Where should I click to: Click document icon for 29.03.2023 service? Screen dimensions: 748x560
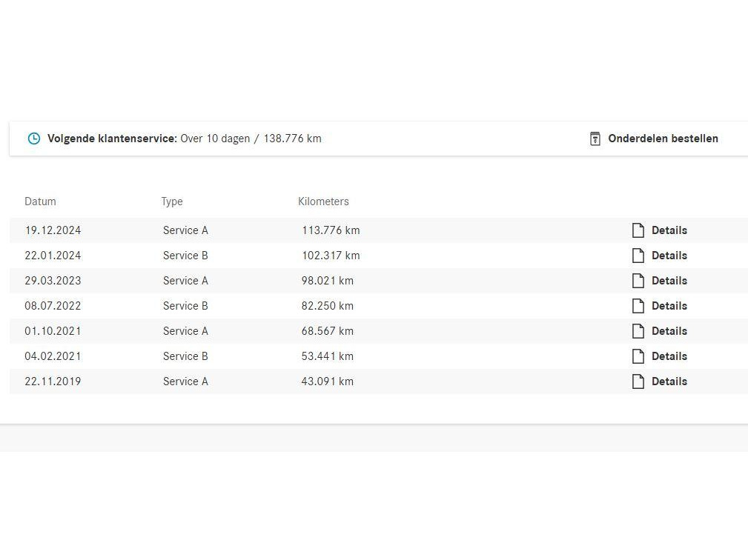[x=638, y=281]
